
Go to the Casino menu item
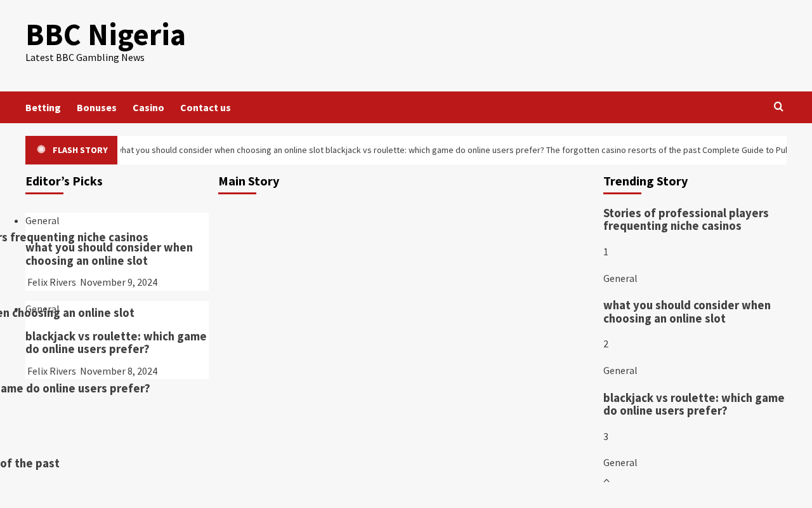[x=148, y=107]
